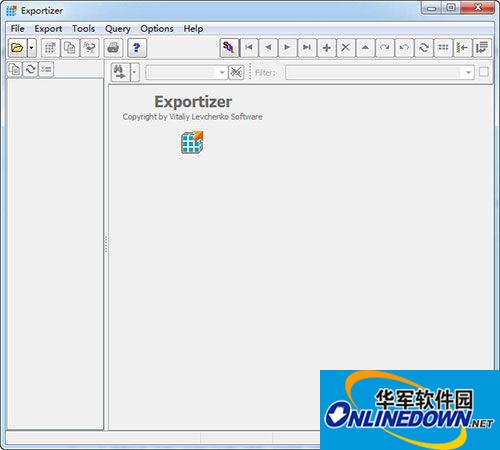Open Help with the question mark icon

[137, 48]
